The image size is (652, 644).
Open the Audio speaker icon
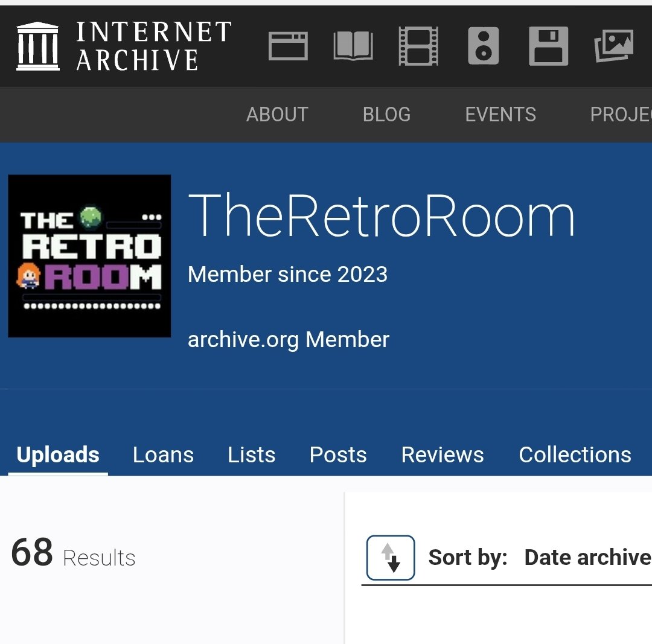(x=483, y=46)
